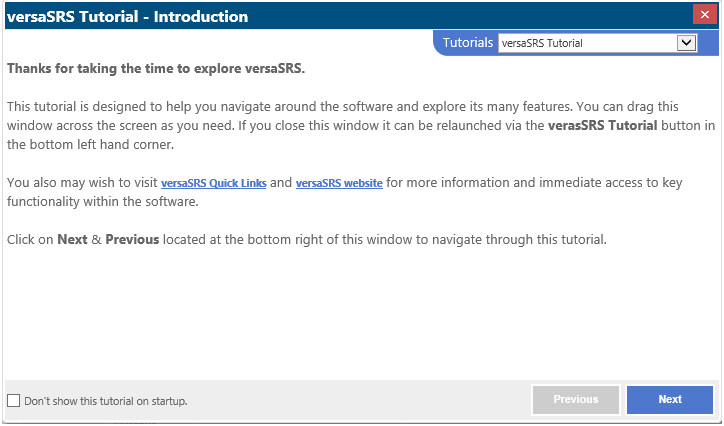The image size is (724, 426).
Task: Open the versaSRS Quick Links link
Action: click(214, 184)
